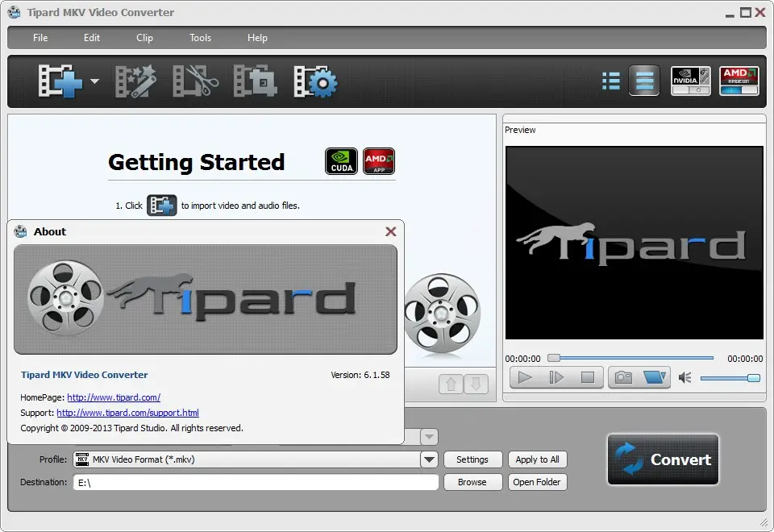The height and width of the screenshot is (532, 774).
Task: Open Preferences via film gear toolbar icon
Action: pyautogui.click(x=316, y=81)
